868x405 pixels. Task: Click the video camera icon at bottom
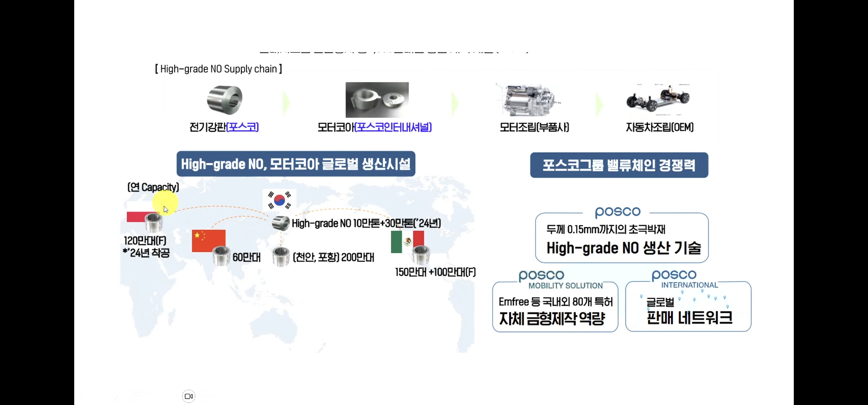pyautogui.click(x=189, y=396)
